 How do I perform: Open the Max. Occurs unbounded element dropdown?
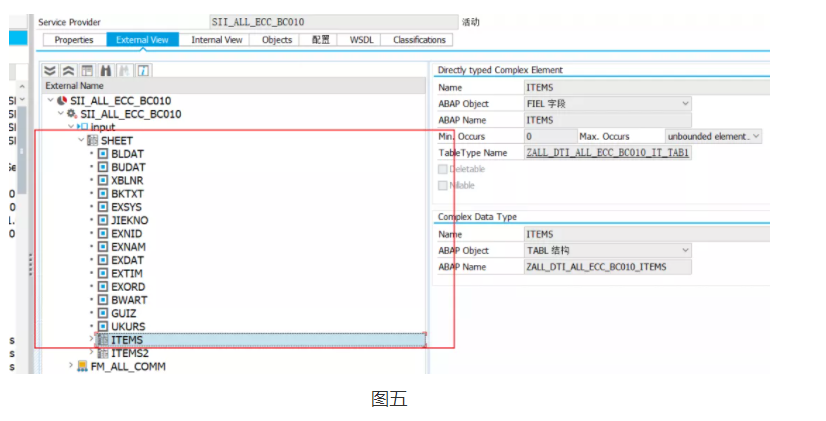click(756, 136)
